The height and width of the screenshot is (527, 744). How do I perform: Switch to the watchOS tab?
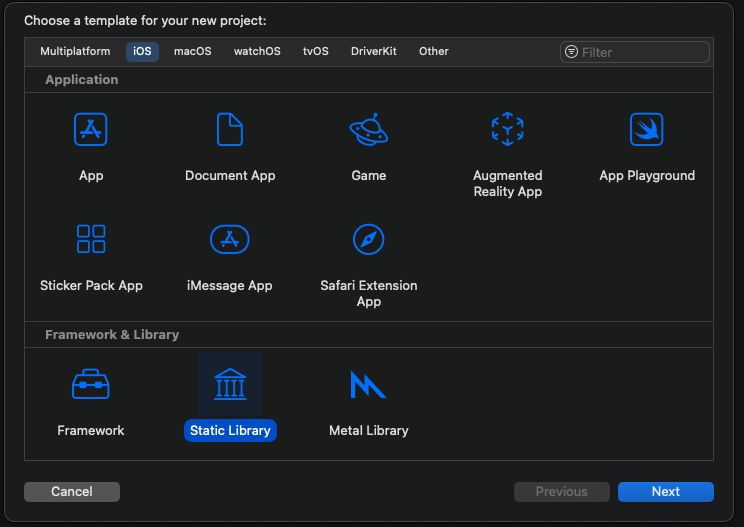point(257,51)
